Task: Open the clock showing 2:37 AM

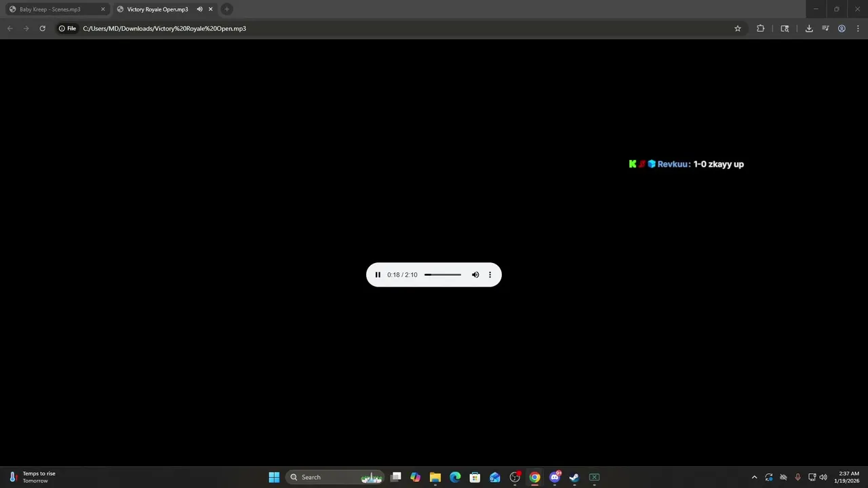Action: [x=848, y=477]
